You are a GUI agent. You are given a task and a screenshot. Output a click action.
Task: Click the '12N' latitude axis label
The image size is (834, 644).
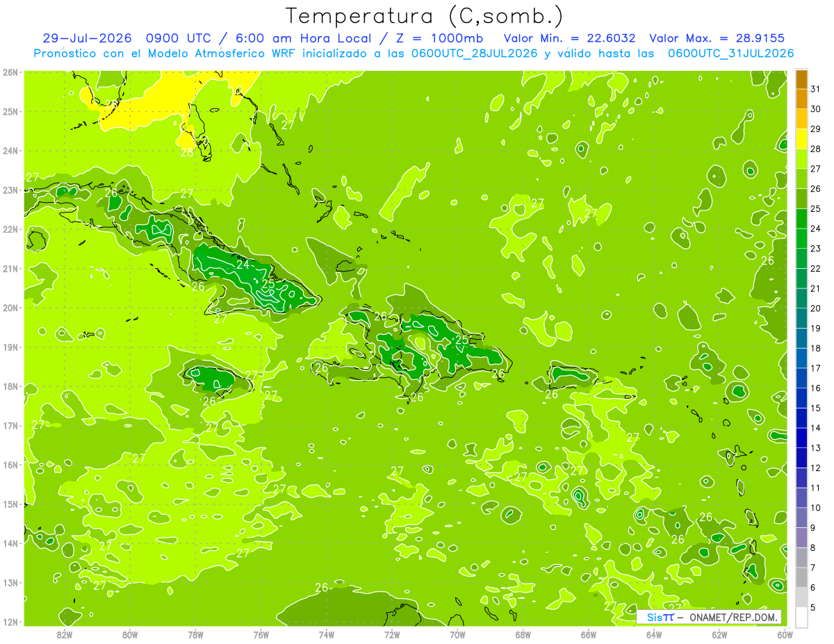10,622
